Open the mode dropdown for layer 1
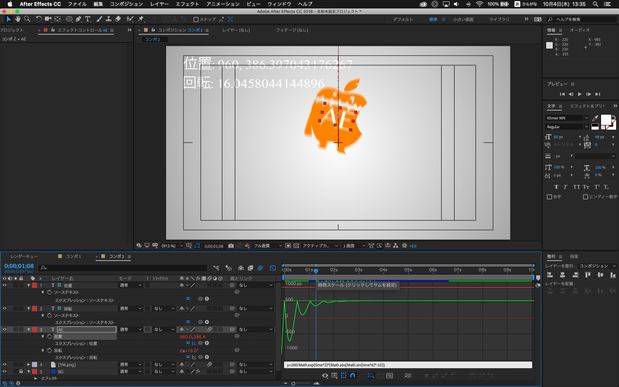 (x=131, y=285)
